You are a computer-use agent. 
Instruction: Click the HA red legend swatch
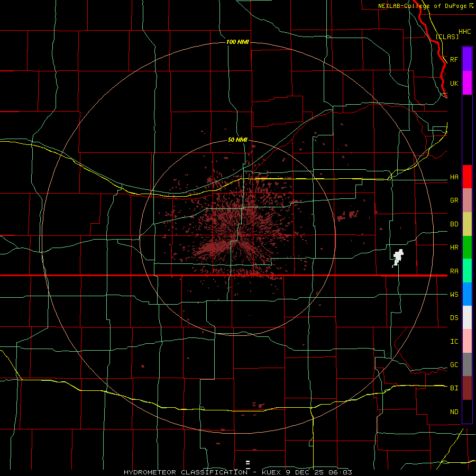(467, 177)
